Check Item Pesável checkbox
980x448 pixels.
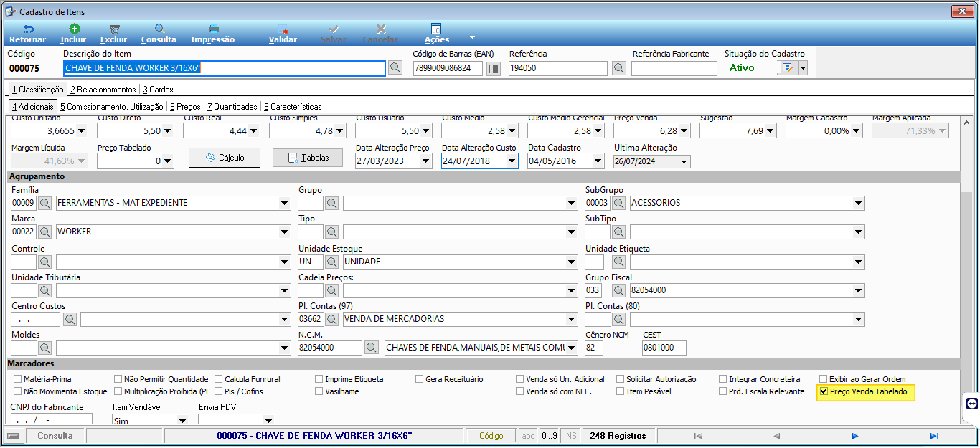click(x=621, y=392)
